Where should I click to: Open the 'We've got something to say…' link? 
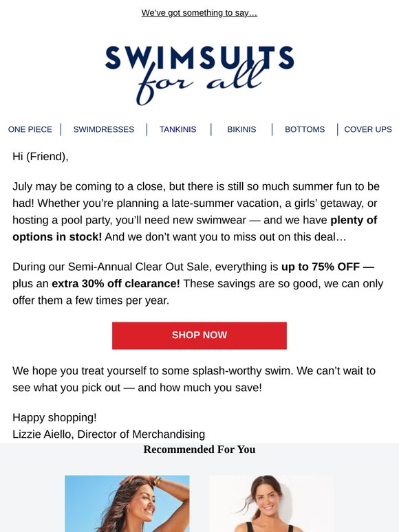coord(199,13)
